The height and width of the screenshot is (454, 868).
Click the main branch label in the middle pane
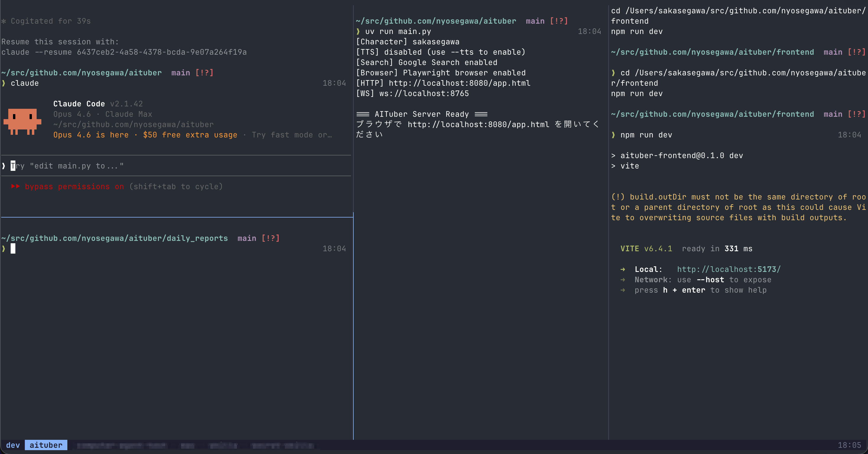pos(535,21)
